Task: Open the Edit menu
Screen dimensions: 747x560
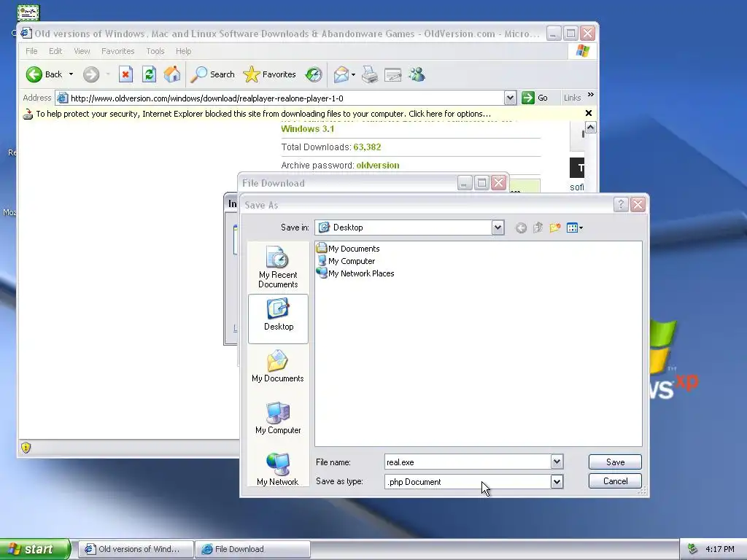Action: coord(55,51)
